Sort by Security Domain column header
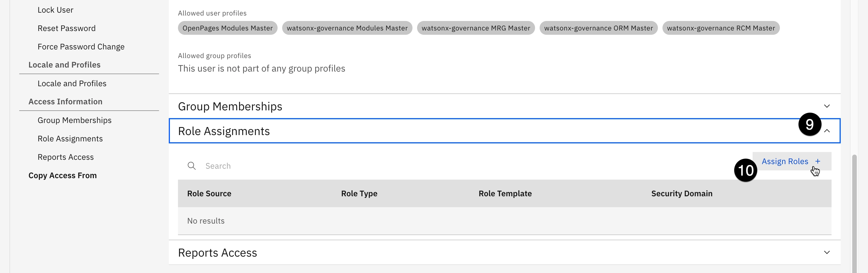 682,193
